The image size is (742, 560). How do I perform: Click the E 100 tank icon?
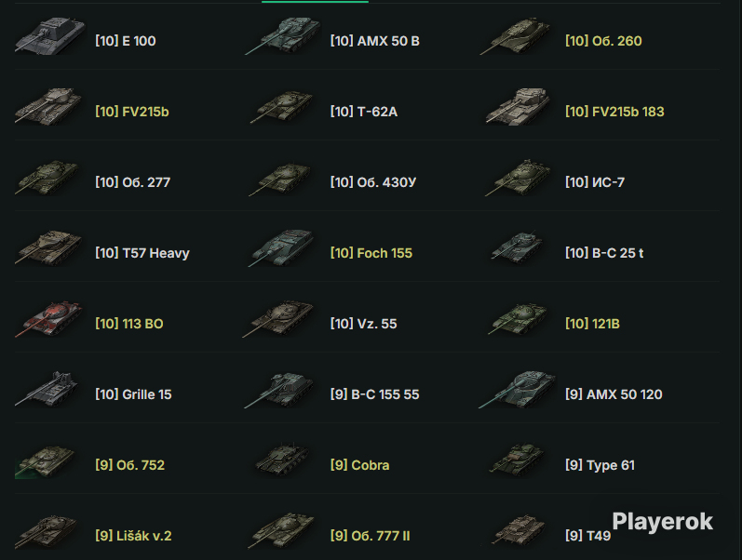(49, 36)
